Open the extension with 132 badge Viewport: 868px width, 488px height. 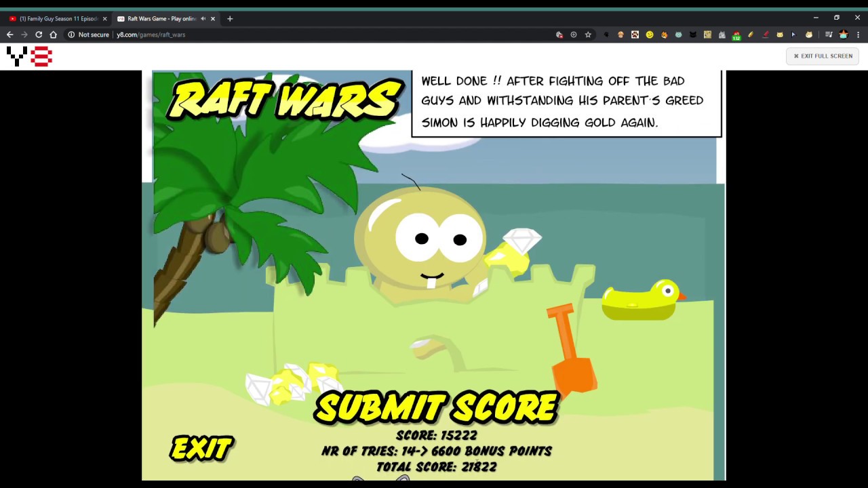coord(736,35)
